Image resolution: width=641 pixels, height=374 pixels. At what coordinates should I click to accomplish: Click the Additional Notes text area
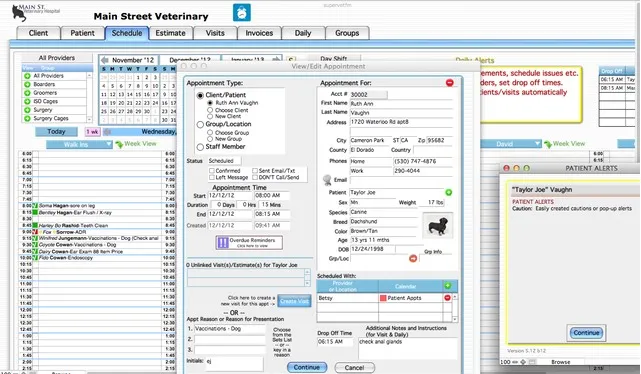click(408, 349)
